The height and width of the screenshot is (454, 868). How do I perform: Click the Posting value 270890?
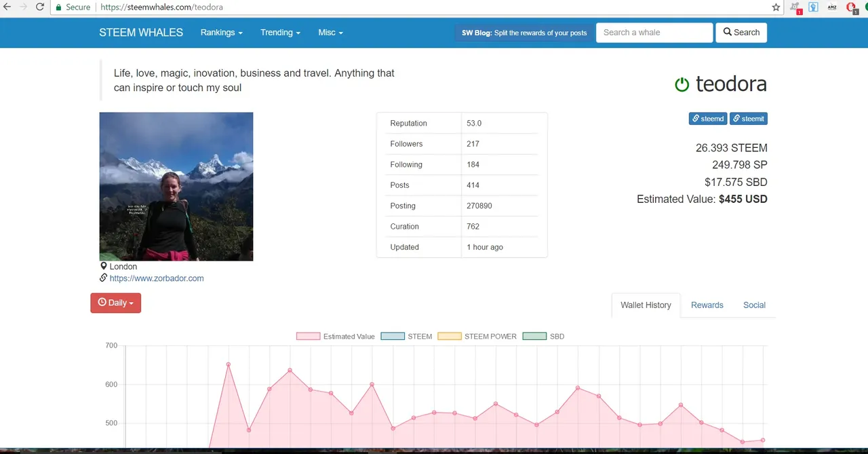pyautogui.click(x=479, y=206)
